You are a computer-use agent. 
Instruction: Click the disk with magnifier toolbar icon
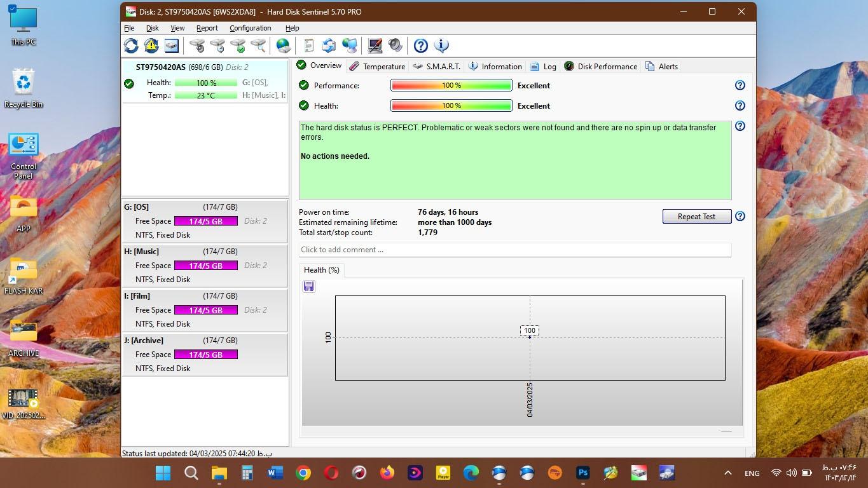pyautogui.click(x=258, y=46)
